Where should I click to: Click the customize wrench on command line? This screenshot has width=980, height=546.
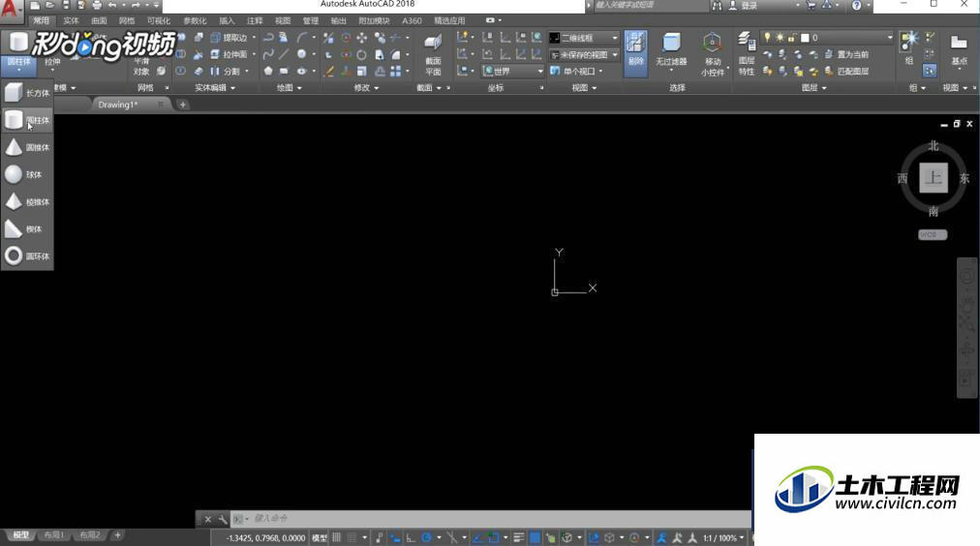coord(223,519)
